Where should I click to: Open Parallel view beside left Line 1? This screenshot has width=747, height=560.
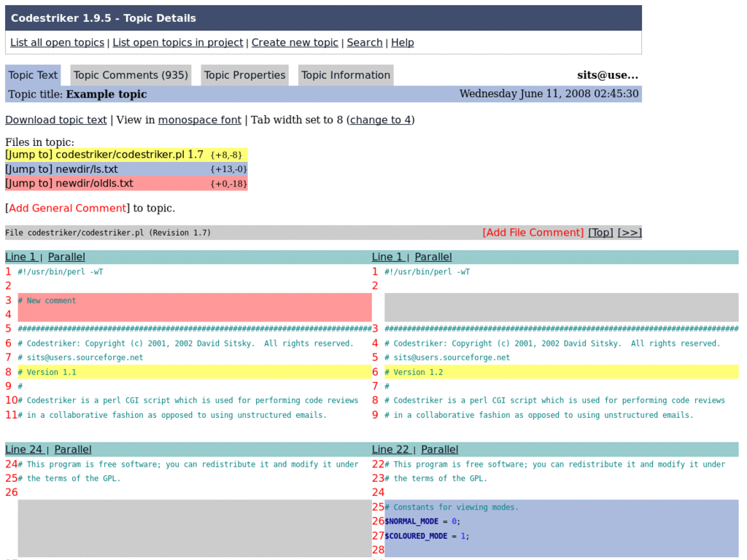(x=66, y=257)
